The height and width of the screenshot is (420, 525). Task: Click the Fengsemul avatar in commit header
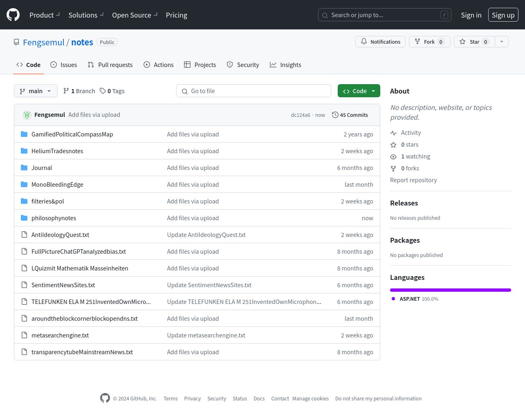click(x=27, y=115)
